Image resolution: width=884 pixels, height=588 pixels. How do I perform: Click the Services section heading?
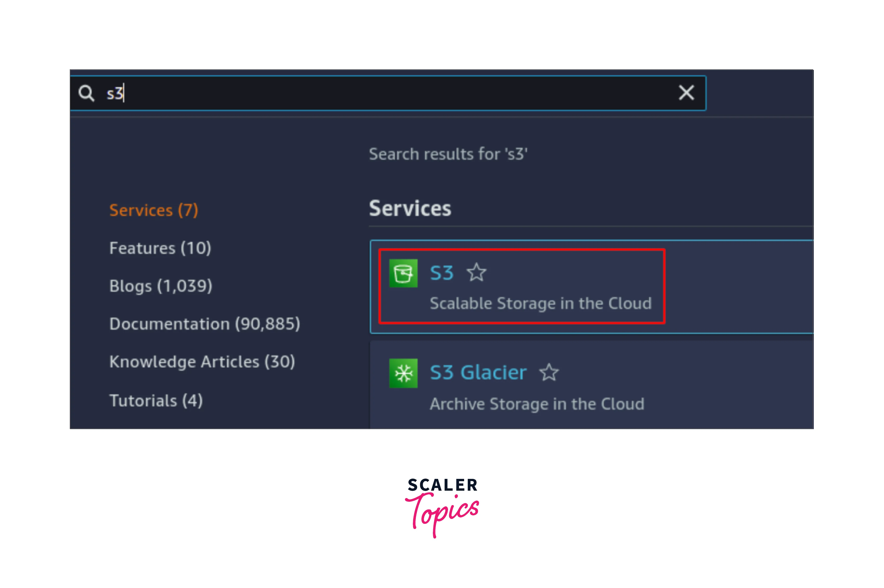click(410, 208)
